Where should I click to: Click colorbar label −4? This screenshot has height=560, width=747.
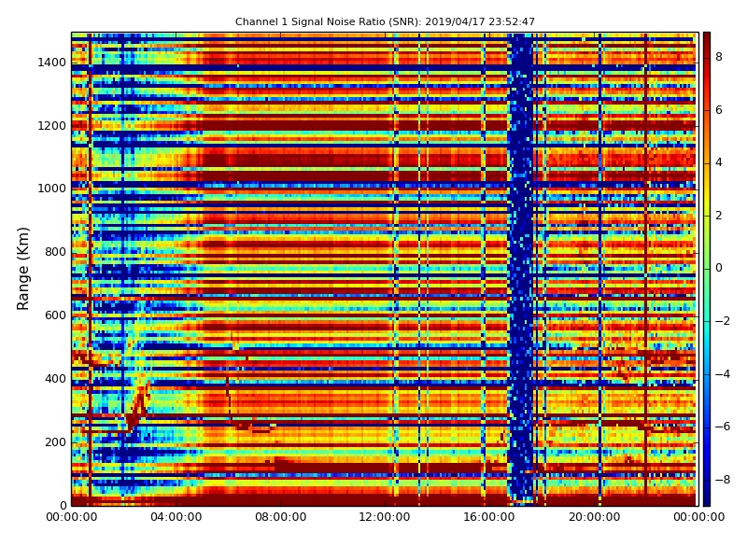pos(723,374)
